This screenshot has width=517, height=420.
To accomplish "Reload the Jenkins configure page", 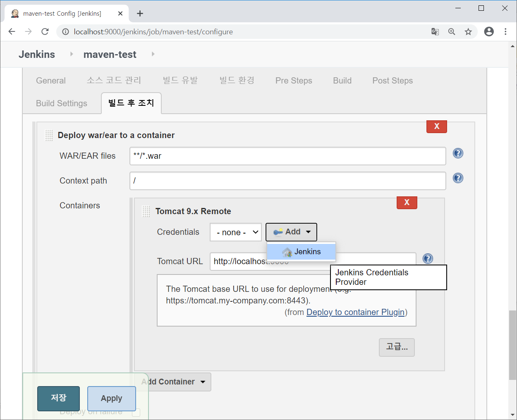I will click(45, 32).
